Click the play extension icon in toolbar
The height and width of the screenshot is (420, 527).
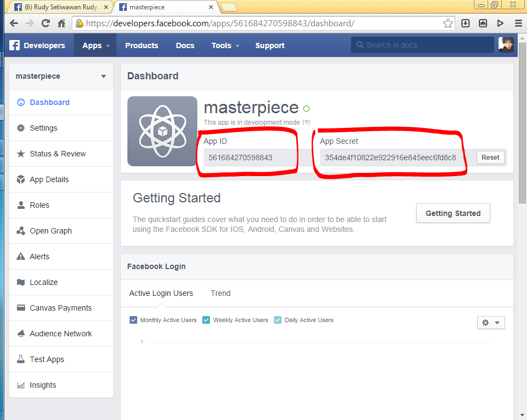coord(500,23)
